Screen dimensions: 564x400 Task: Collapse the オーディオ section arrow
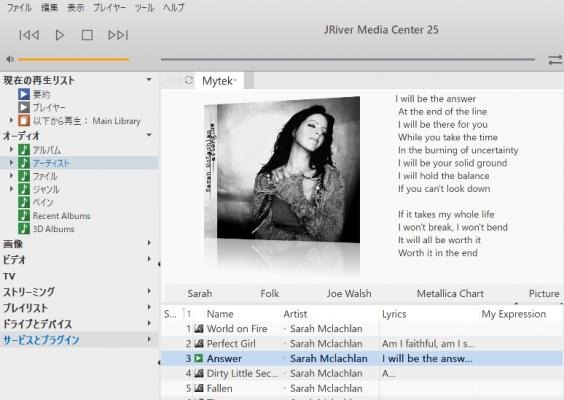pos(149,135)
